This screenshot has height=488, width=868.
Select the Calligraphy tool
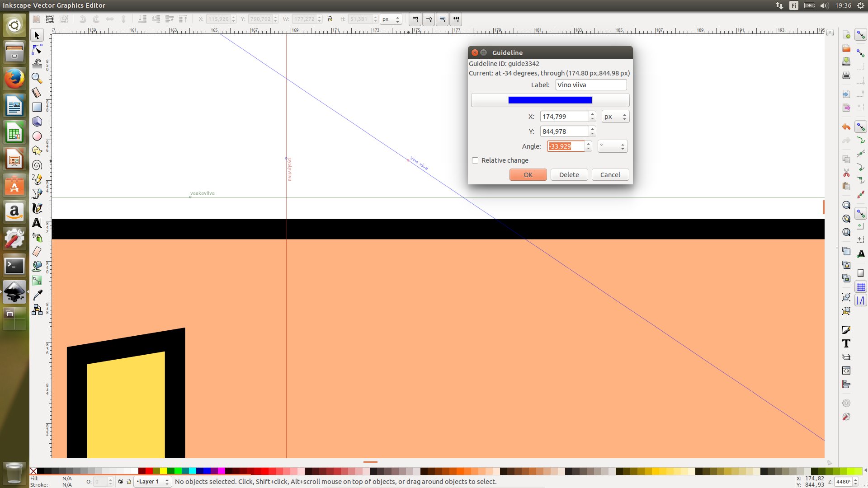[x=37, y=208]
